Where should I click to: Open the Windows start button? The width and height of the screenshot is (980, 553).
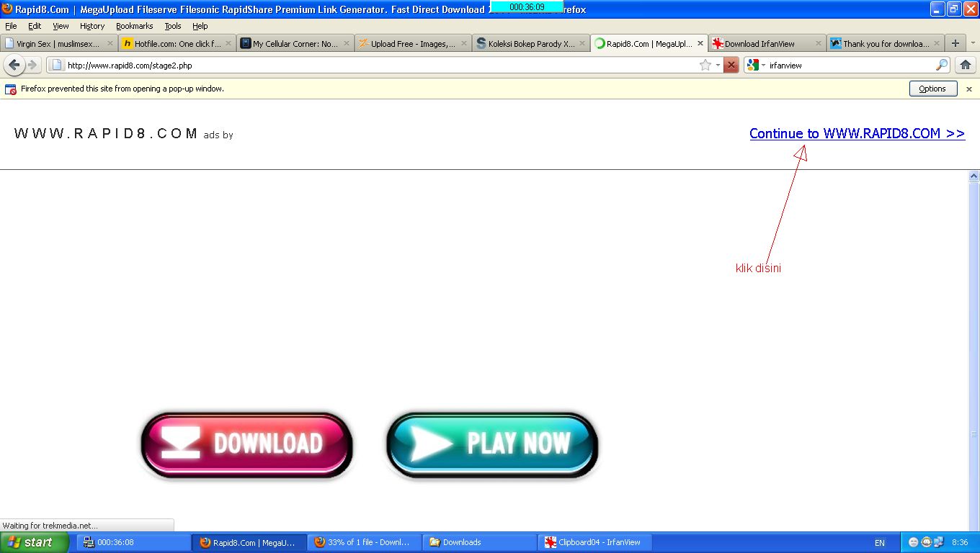[x=35, y=542]
